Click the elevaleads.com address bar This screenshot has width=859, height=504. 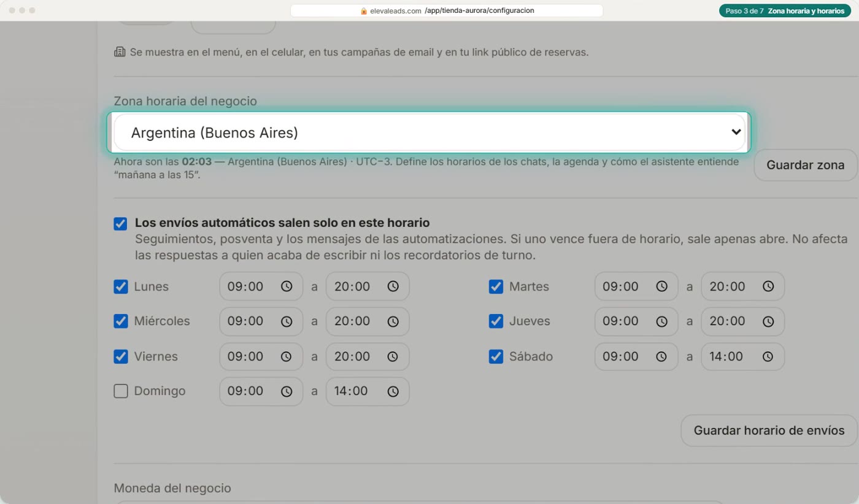447,11
